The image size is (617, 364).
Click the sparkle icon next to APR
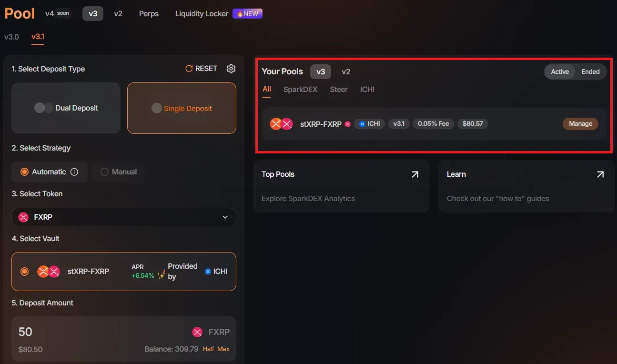[162, 275]
